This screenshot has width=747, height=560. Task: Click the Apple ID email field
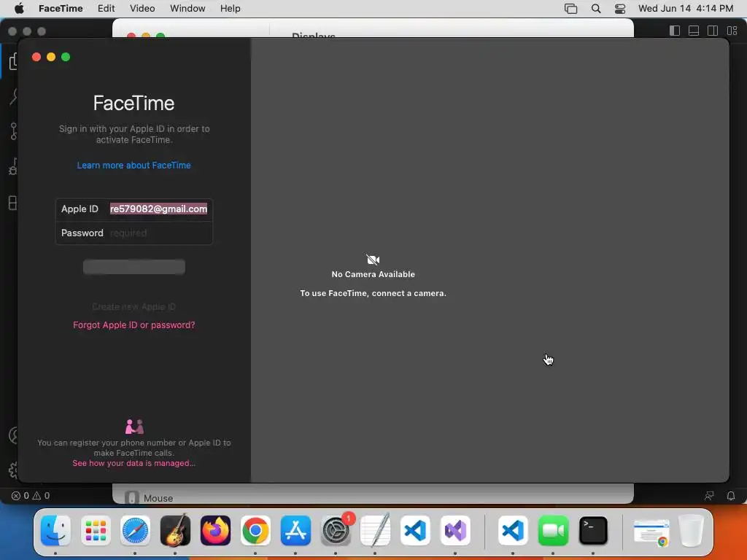(158, 209)
